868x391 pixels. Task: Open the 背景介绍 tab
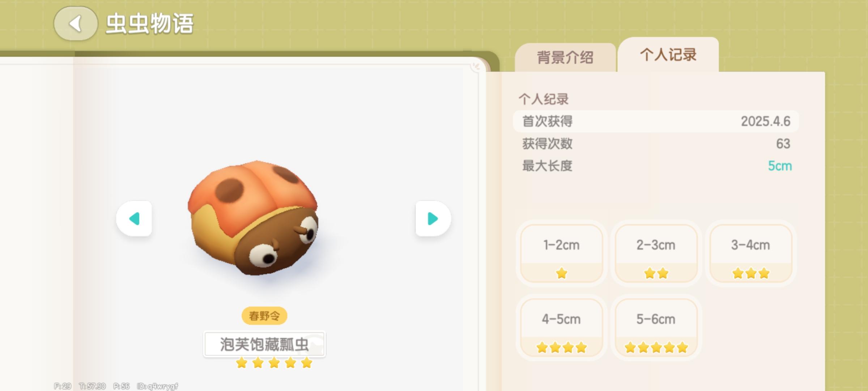[565, 57]
